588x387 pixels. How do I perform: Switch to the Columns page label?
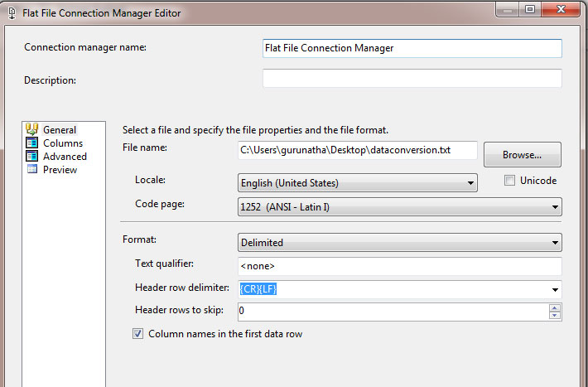[x=63, y=143]
